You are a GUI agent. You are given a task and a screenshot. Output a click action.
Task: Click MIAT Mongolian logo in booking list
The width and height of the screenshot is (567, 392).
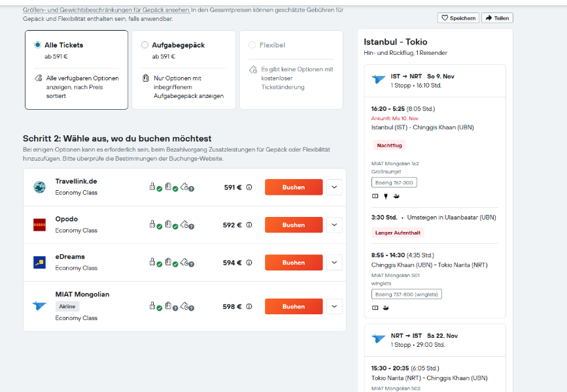pyautogui.click(x=39, y=306)
